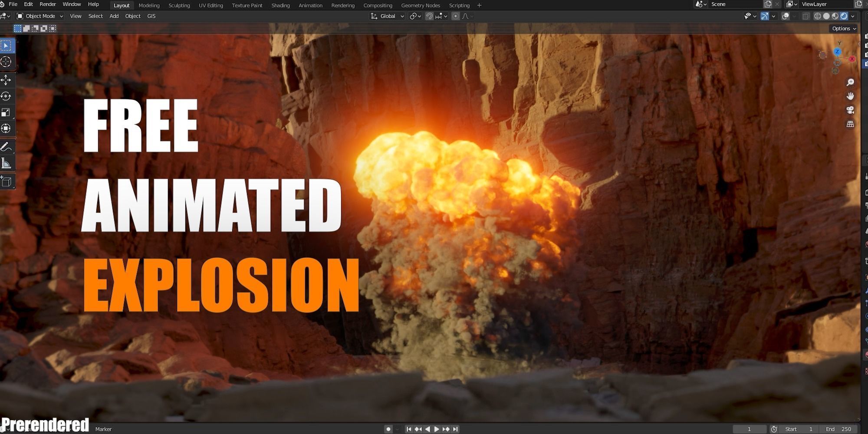Screen dimensions: 868x434
Task: Switch to rendered shading
Action: tap(844, 16)
